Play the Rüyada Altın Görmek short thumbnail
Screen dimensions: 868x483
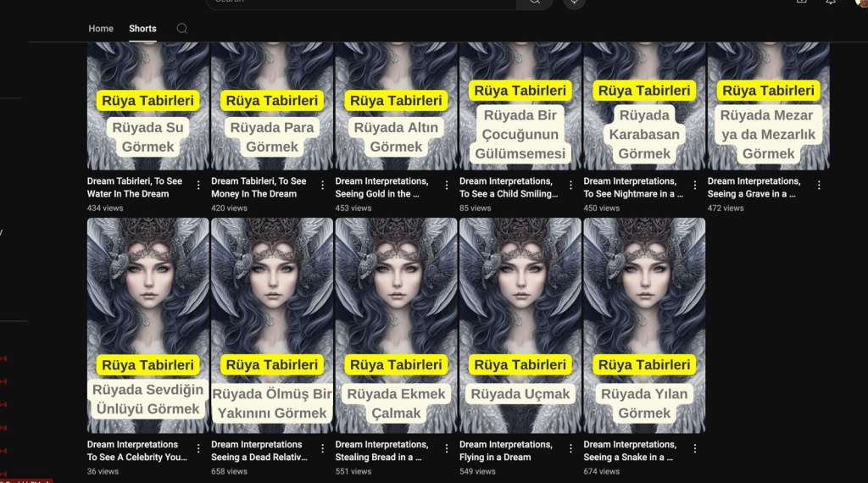tap(396, 106)
